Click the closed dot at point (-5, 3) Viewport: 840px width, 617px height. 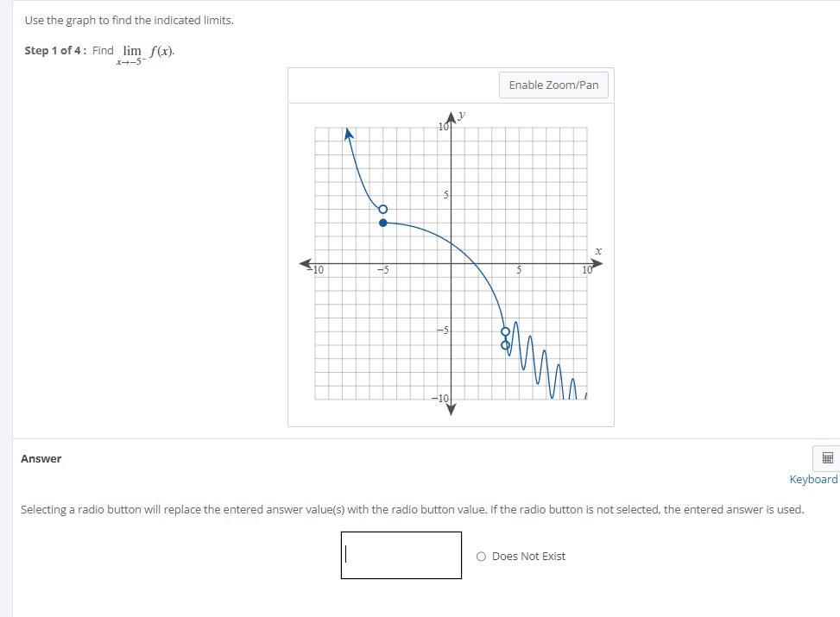point(383,223)
